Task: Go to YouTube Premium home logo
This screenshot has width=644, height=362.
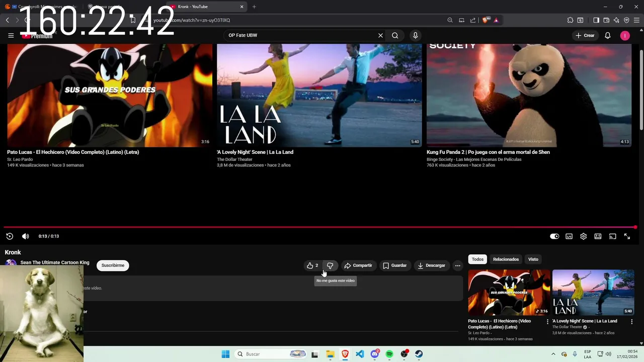Action: click(37, 36)
